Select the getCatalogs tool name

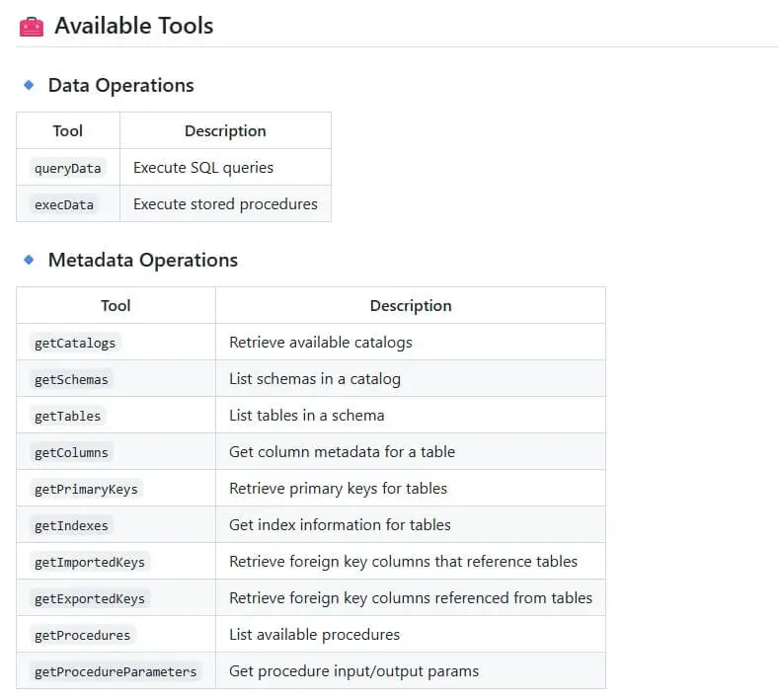tap(75, 343)
